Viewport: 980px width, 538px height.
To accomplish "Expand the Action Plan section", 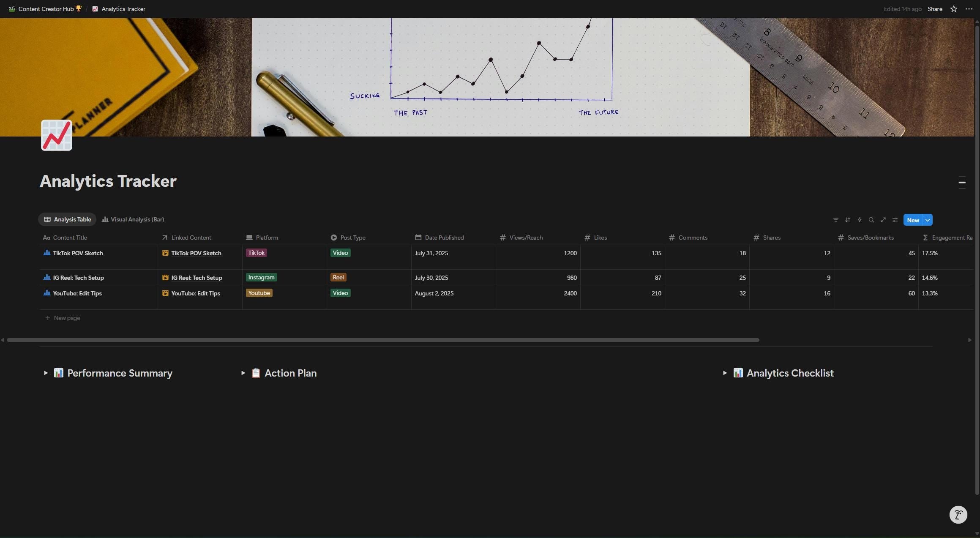I will pyautogui.click(x=243, y=373).
